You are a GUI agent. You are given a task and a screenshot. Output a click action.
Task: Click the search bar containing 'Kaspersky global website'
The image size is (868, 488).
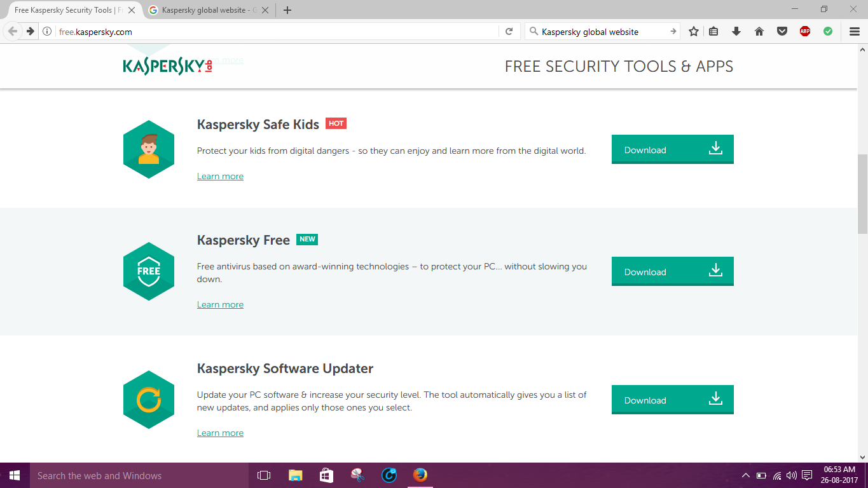[x=601, y=31]
